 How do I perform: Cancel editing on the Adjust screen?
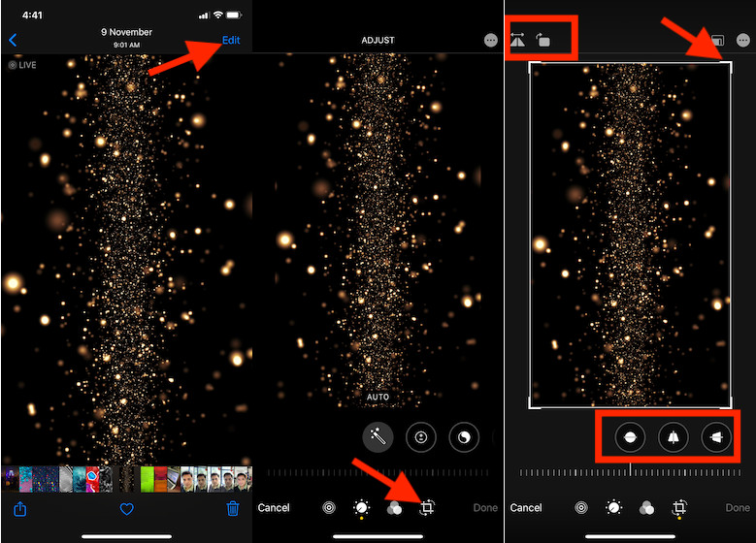click(x=274, y=507)
